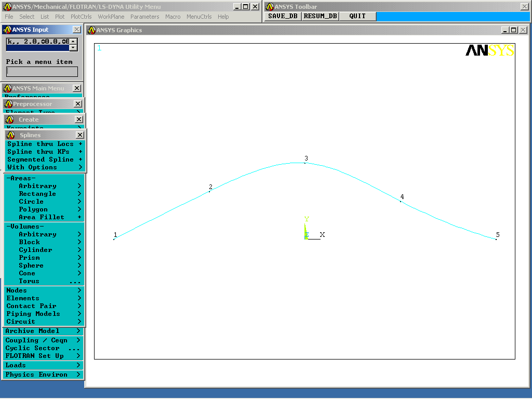
Task: Expand Elements submenu
Action: click(x=44, y=298)
